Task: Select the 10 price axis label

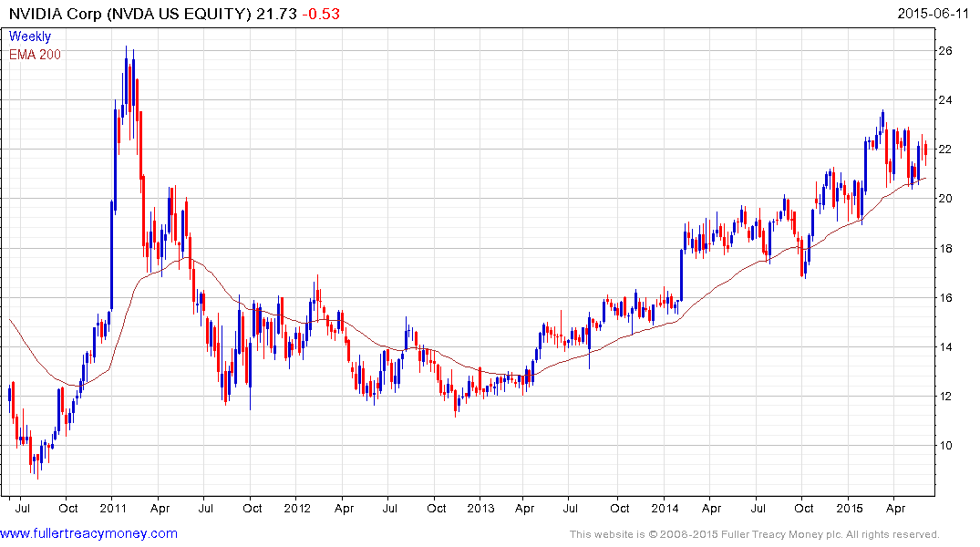Action: coord(945,446)
